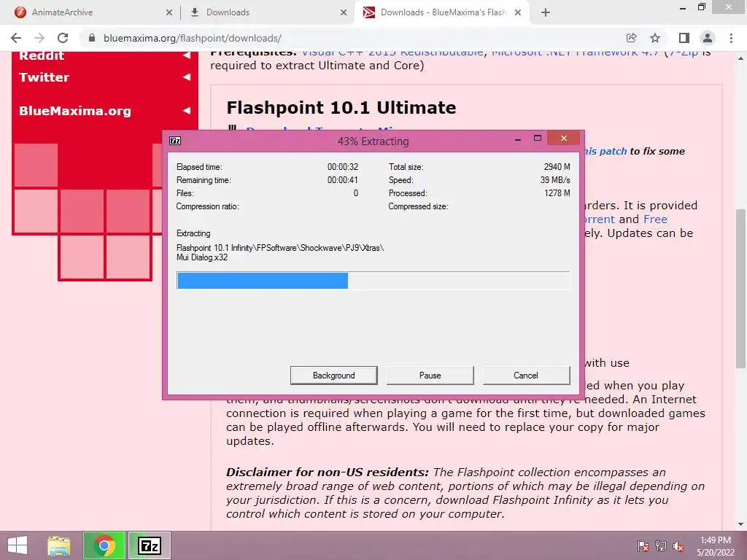The width and height of the screenshot is (747, 560).
Task: Switch to 7-Zip on taskbar
Action: [149, 545]
